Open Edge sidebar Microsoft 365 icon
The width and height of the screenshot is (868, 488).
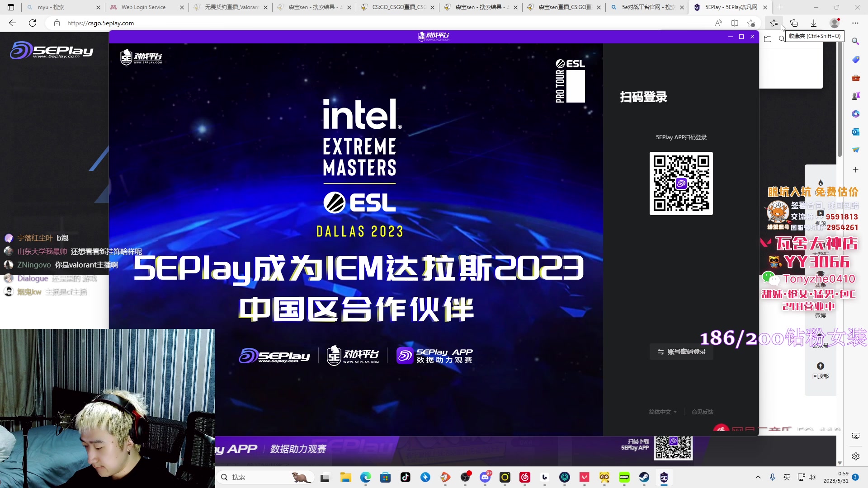click(855, 114)
